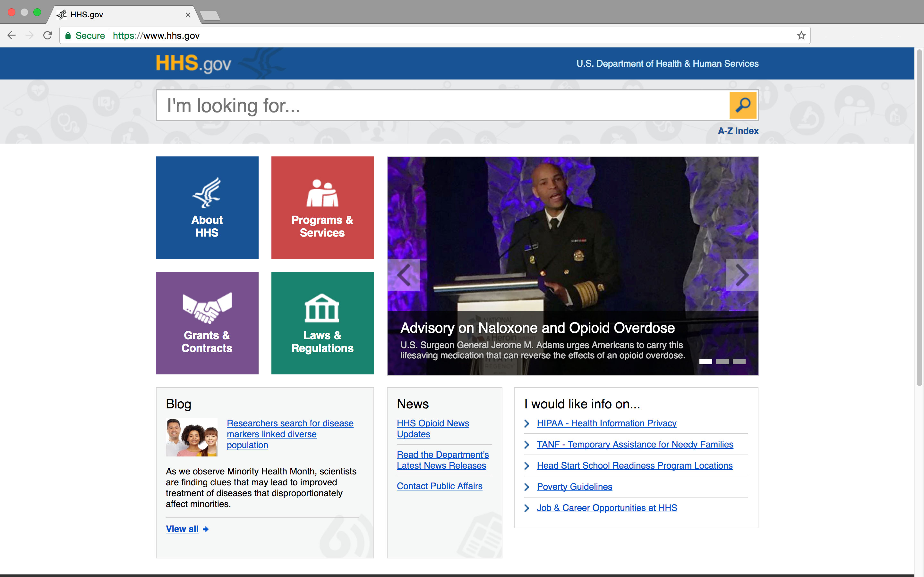Viewport: 924px width, 577px height.
Task: Go back using the browser back arrow
Action: 12,36
